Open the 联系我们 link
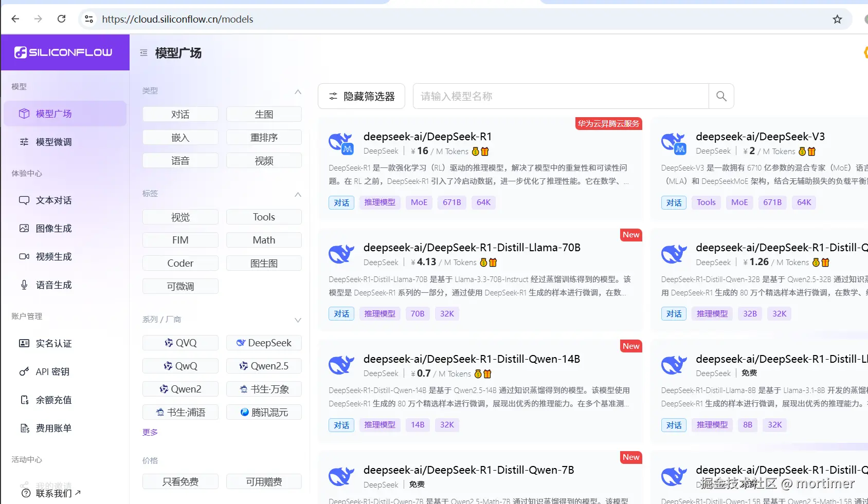868x504 pixels. click(51, 493)
